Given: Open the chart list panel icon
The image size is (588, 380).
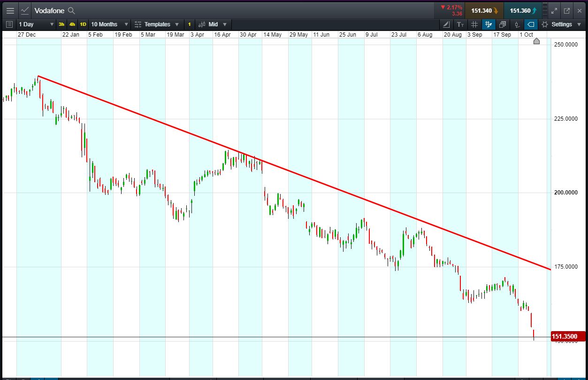Looking at the screenshot, I should (9, 24).
